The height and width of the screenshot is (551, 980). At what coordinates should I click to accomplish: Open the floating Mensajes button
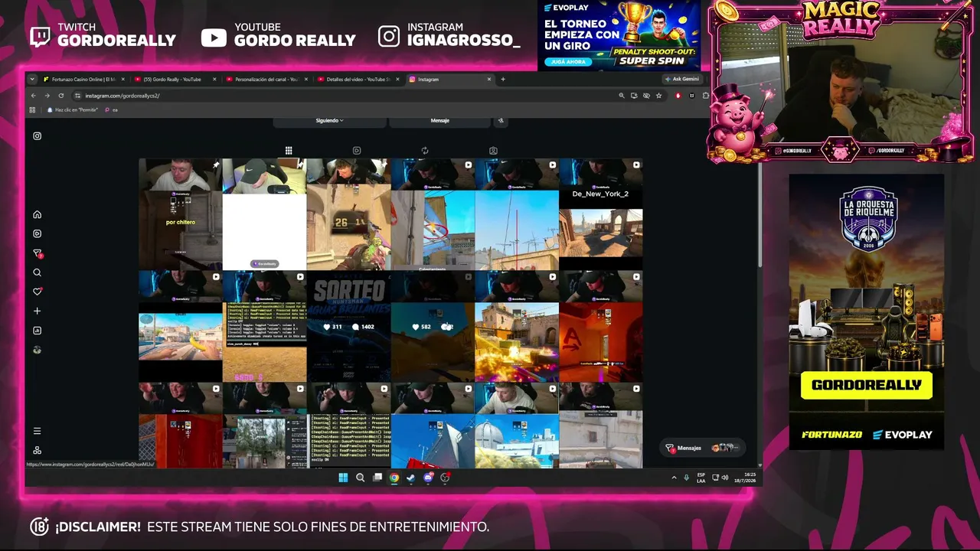(703, 448)
